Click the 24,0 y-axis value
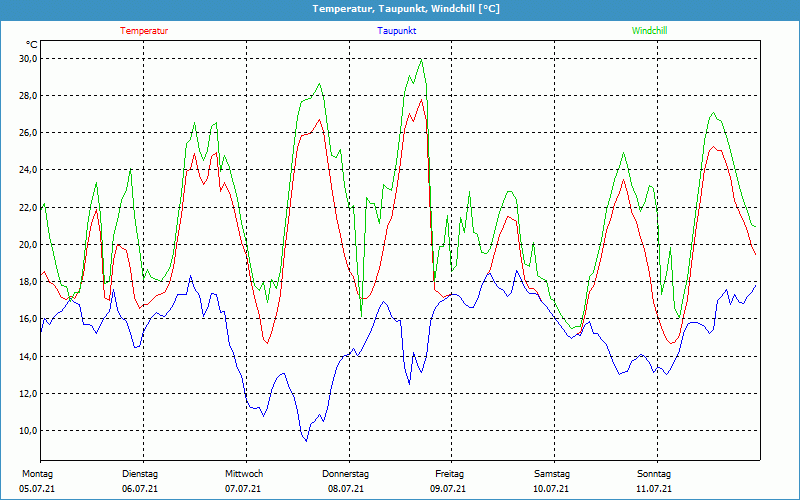 point(28,170)
